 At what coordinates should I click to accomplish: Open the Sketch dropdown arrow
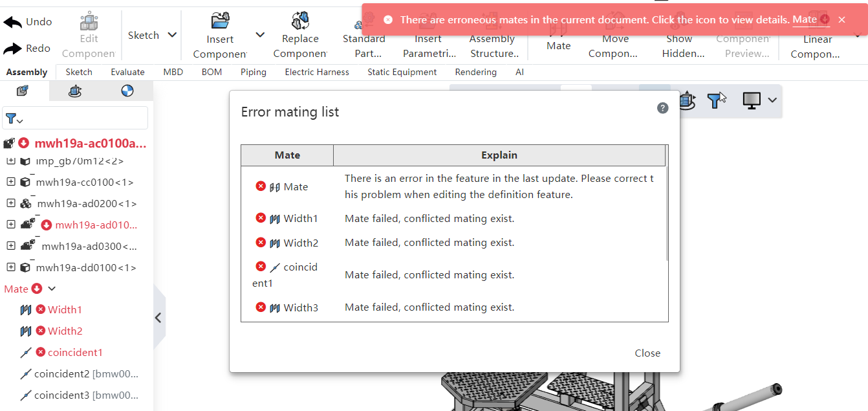[172, 35]
